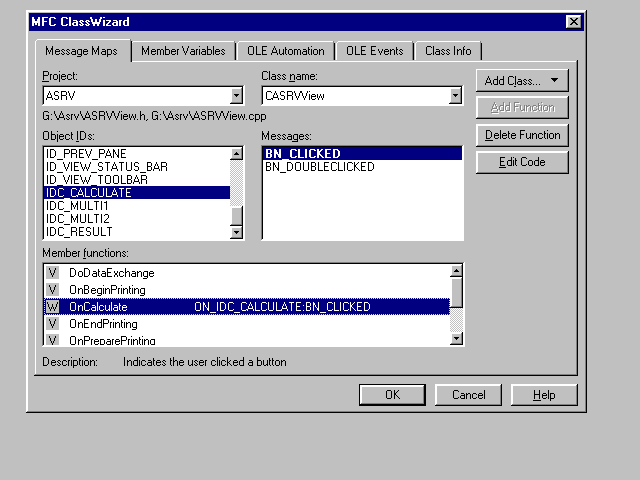Go to the OLE Events tab
The width and height of the screenshot is (640, 480).
(375, 51)
